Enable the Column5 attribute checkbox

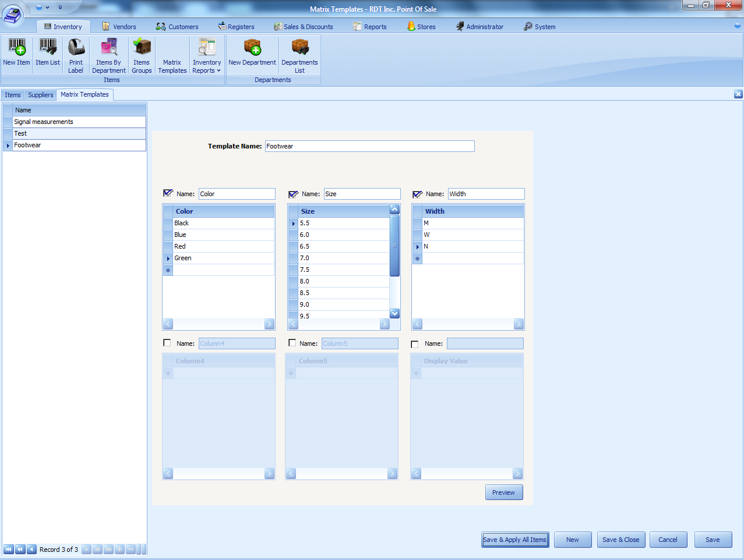(292, 343)
